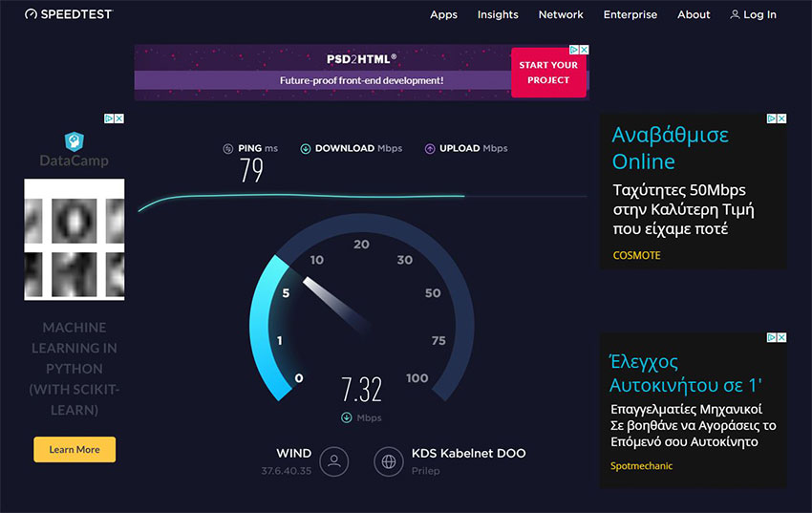Image resolution: width=812 pixels, height=513 pixels.
Task: Click the user profile icon beside Log In
Action: click(x=735, y=14)
